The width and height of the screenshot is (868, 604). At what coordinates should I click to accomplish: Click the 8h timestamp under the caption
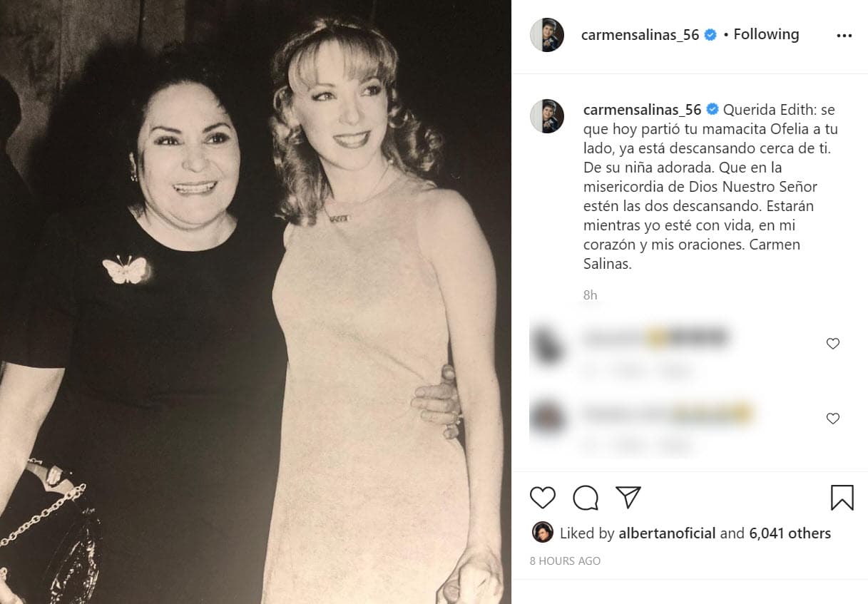pyautogui.click(x=590, y=294)
